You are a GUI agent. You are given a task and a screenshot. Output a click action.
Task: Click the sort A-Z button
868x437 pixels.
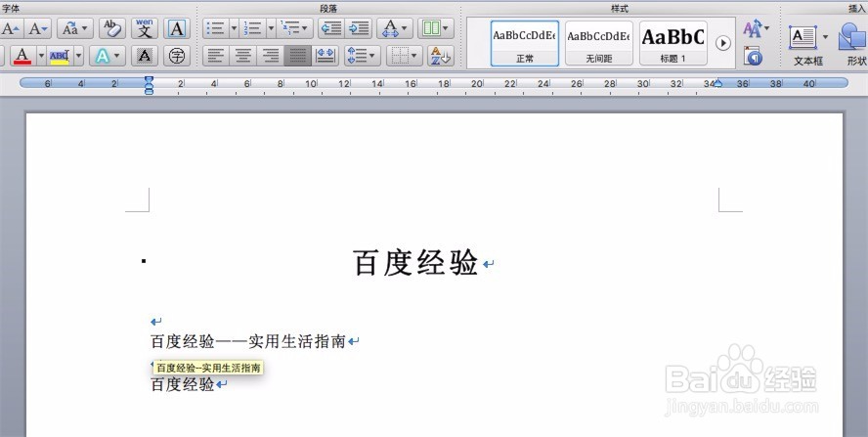(x=441, y=56)
